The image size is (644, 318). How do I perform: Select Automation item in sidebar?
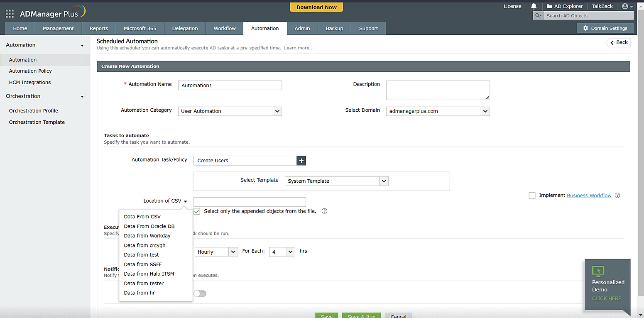point(45,60)
